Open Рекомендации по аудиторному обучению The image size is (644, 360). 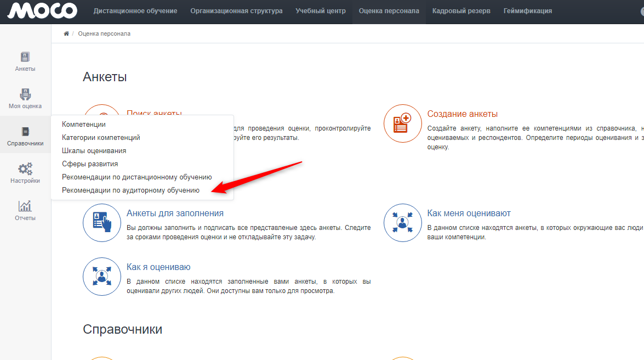[x=130, y=190]
